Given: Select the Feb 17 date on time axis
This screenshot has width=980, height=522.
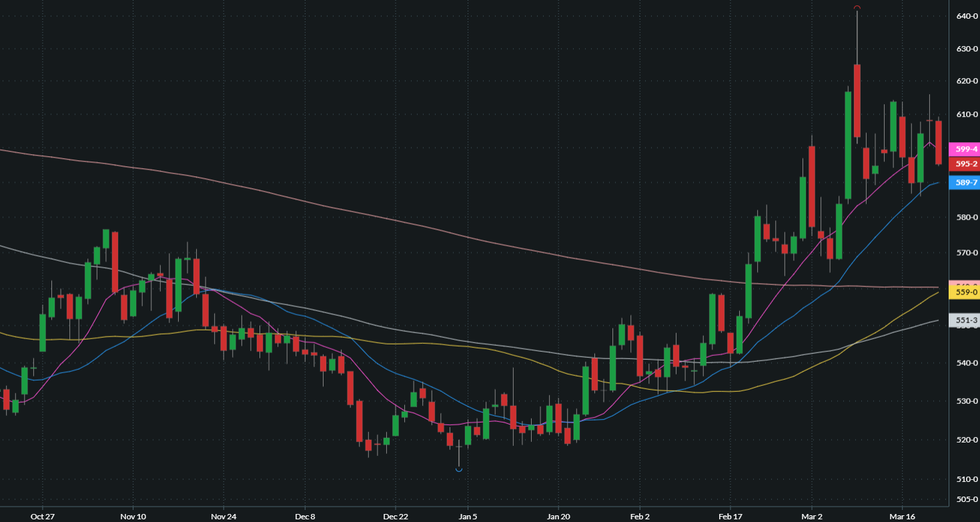Looking at the screenshot, I should (730, 517).
